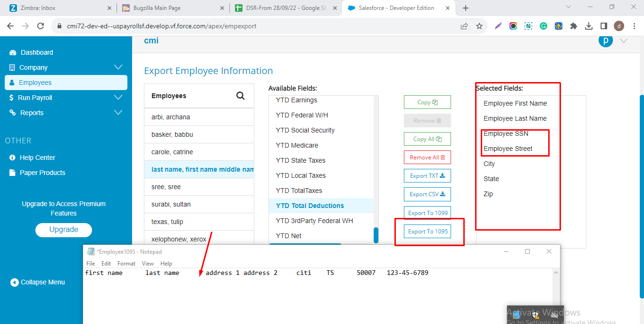Click the Export To 1095 button
Viewport: 644px width, 324px height.
[x=427, y=232]
